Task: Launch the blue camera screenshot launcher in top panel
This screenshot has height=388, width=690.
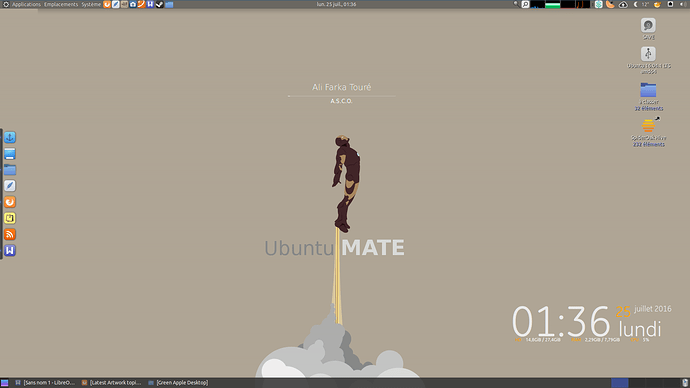Action: tap(133, 4)
